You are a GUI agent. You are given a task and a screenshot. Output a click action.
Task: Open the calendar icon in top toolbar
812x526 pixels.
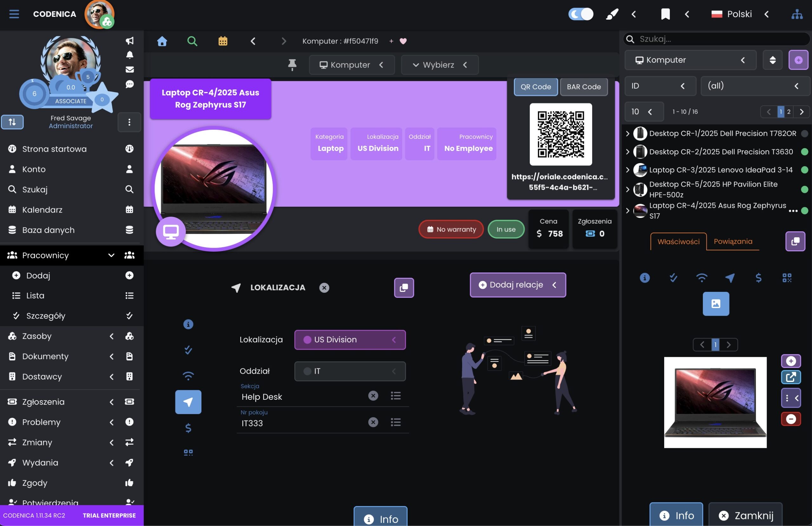(223, 41)
